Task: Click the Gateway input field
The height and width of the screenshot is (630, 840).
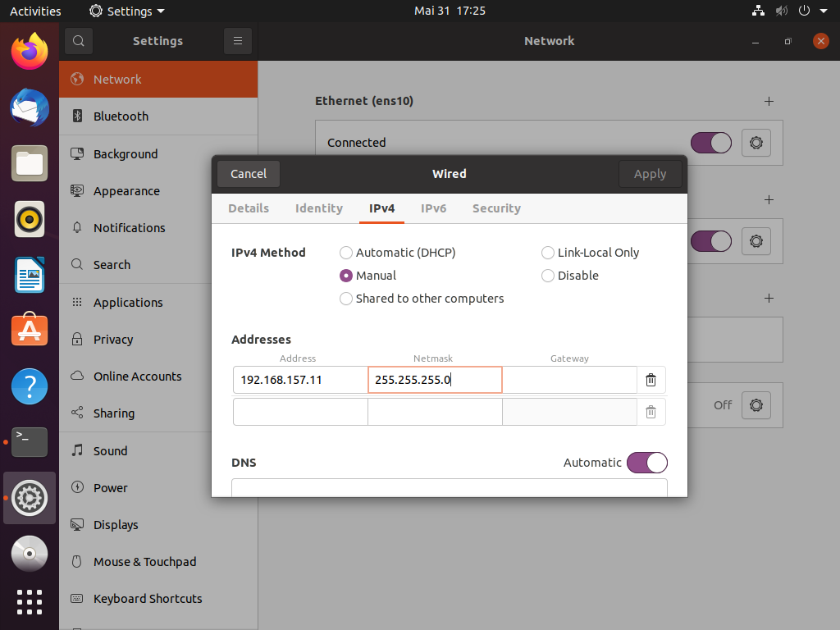Action: click(x=569, y=379)
